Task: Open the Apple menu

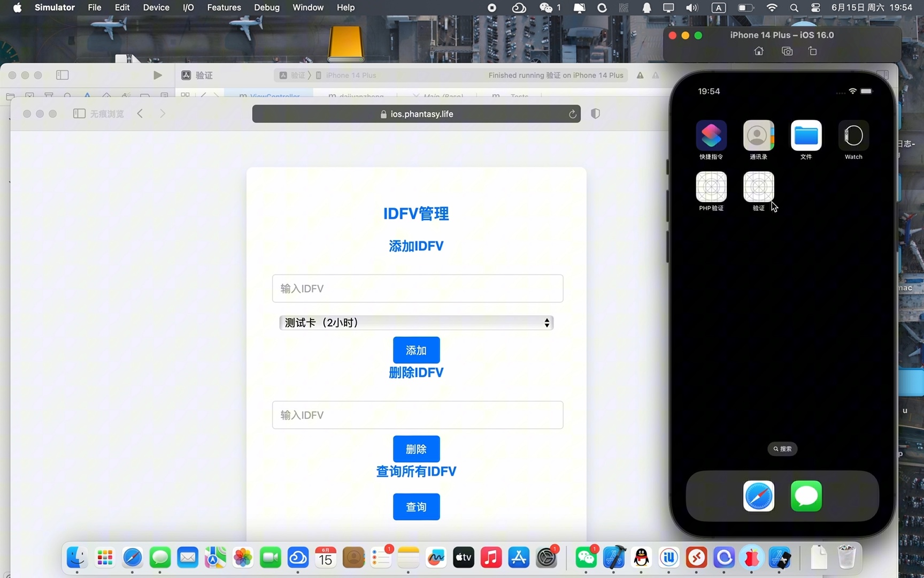Action: (17, 7)
